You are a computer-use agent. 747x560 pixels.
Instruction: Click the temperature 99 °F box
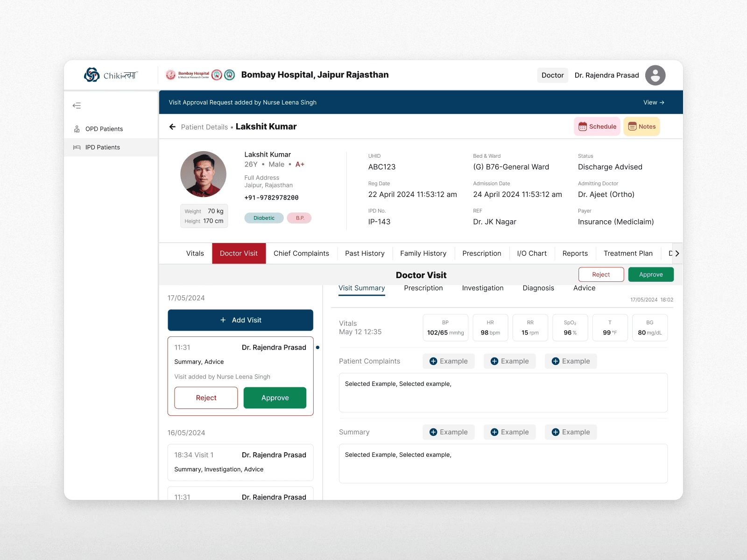pyautogui.click(x=610, y=328)
